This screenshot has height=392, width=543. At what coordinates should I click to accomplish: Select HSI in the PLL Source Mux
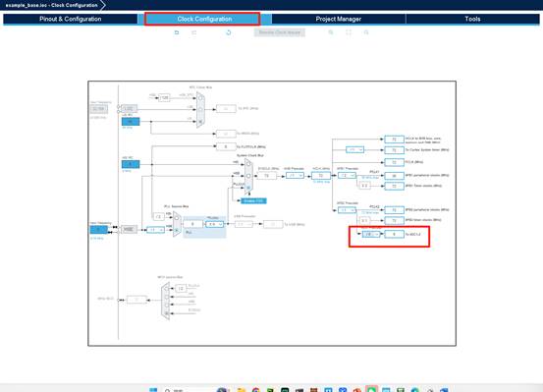tap(177, 218)
